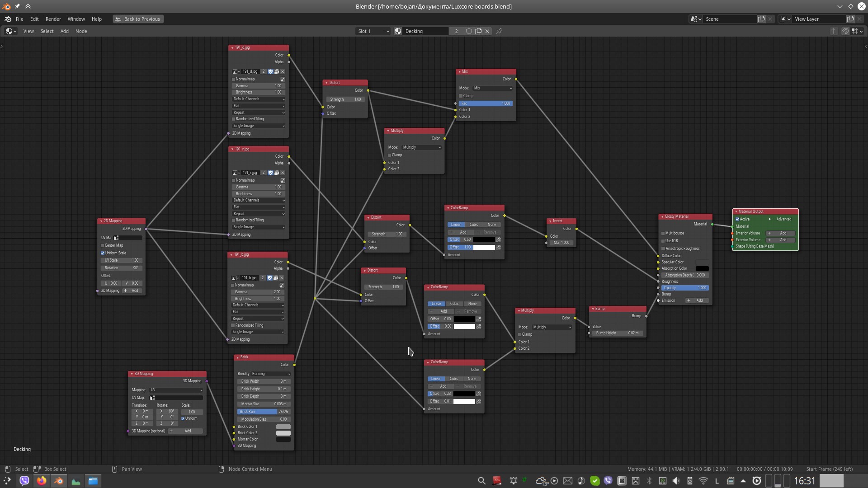868x488 pixels.
Task: Duplicate the Decking material with new-material icon
Action: coord(478,31)
